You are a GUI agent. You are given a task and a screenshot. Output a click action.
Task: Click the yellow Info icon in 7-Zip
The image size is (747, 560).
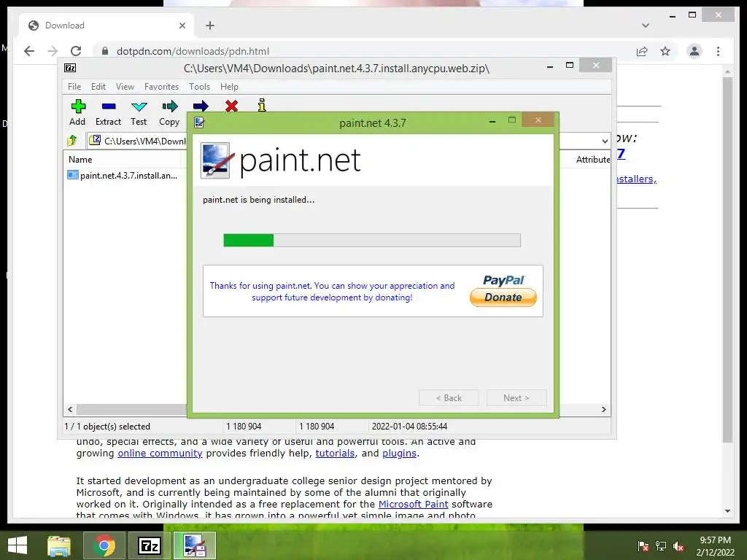click(x=262, y=105)
